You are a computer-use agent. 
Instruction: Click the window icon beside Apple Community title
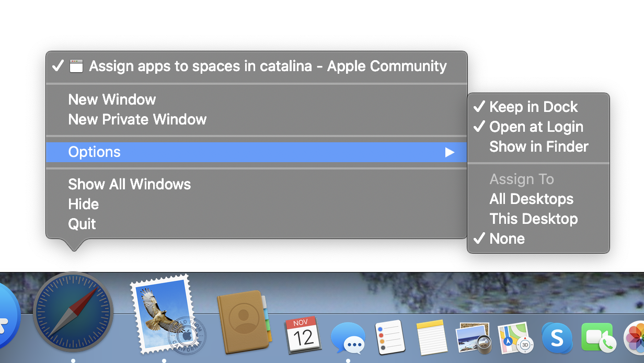click(76, 66)
